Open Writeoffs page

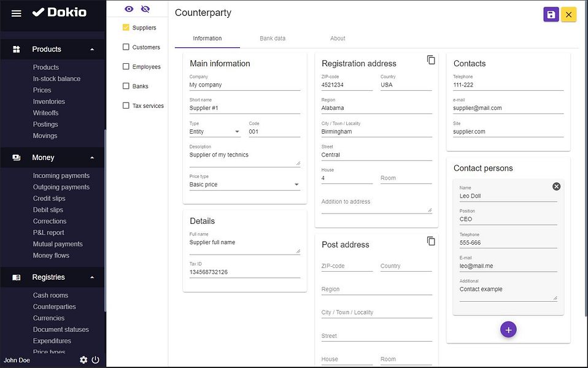click(x=46, y=113)
